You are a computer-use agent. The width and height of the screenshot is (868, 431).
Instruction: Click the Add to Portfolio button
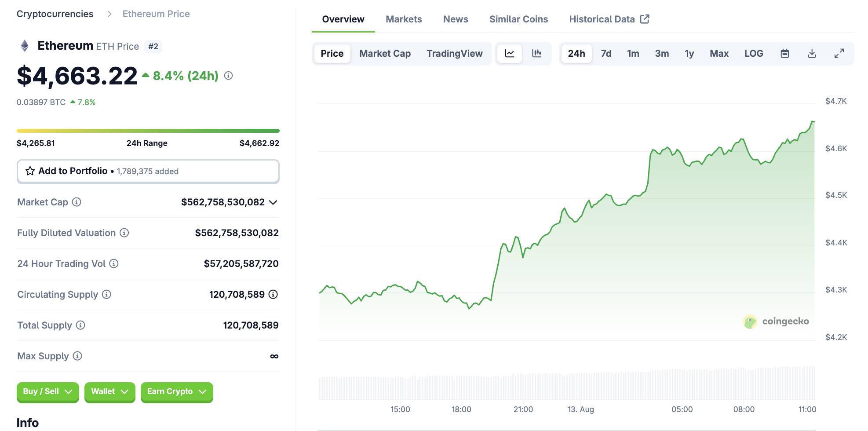coord(148,171)
